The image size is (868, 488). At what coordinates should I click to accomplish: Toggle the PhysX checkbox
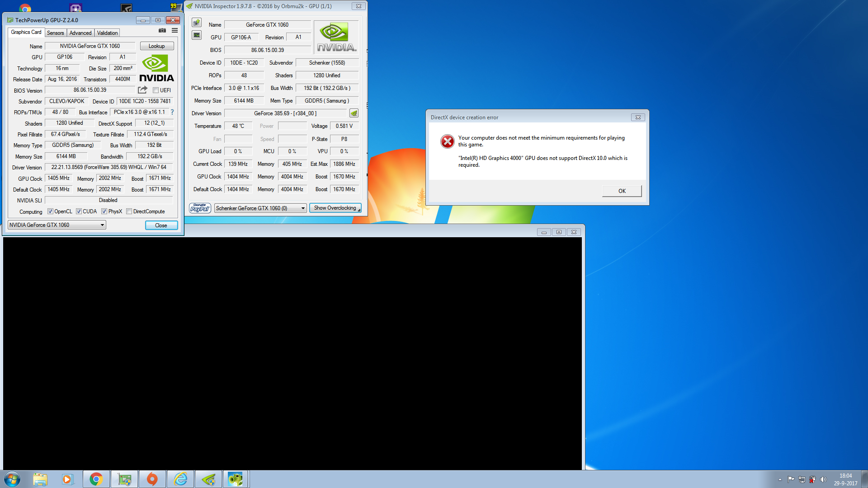(104, 211)
